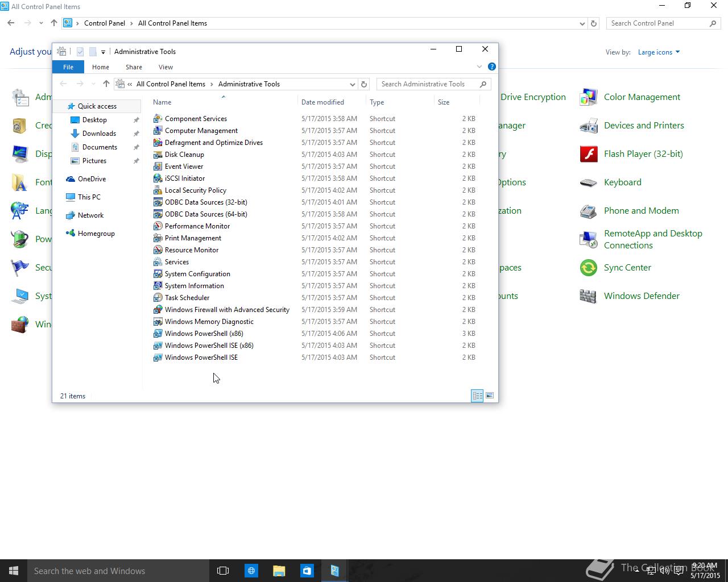Switch to large thumbnails view icon
Image resolution: width=728 pixels, height=582 pixels.
pos(490,396)
